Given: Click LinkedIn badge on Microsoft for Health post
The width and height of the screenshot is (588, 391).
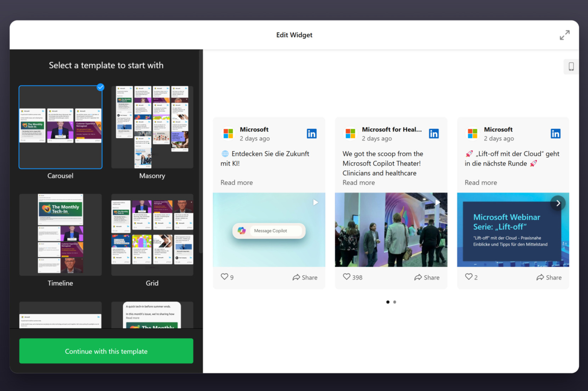Looking at the screenshot, I should 434,133.
